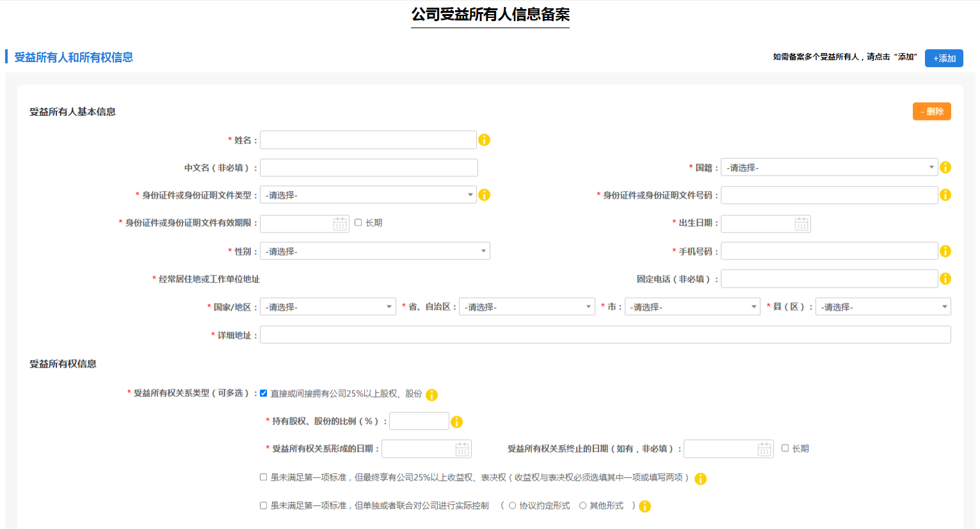Click the 删除 button to remove this owner
Image resolution: width=980 pixels, height=529 pixels.
pyautogui.click(x=931, y=111)
